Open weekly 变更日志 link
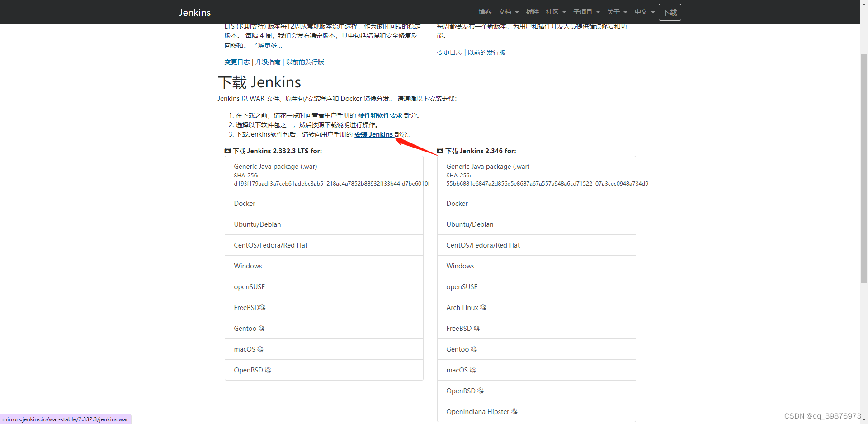Image resolution: width=868 pixels, height=424 pixels. (449, 52)
